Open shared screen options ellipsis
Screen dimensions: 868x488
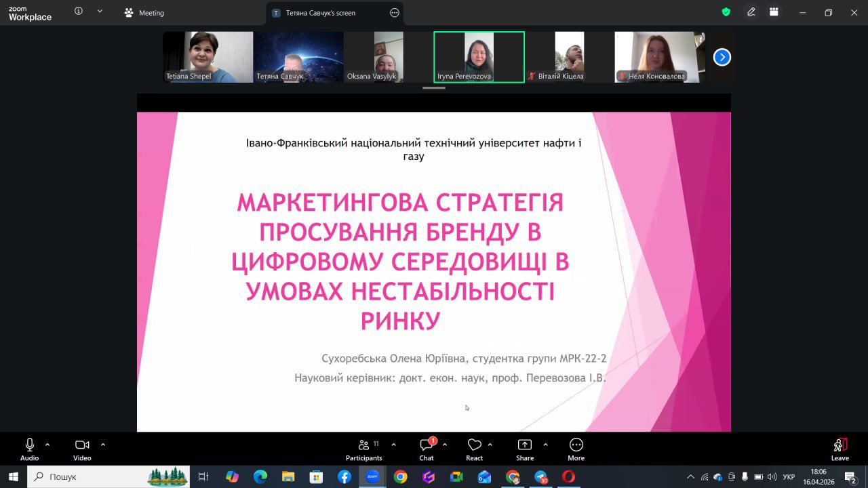(x=395, y=13)
